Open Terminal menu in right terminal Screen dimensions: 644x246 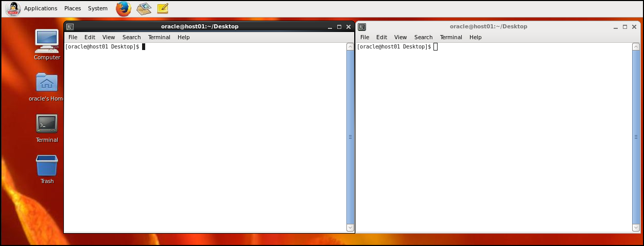451,37
